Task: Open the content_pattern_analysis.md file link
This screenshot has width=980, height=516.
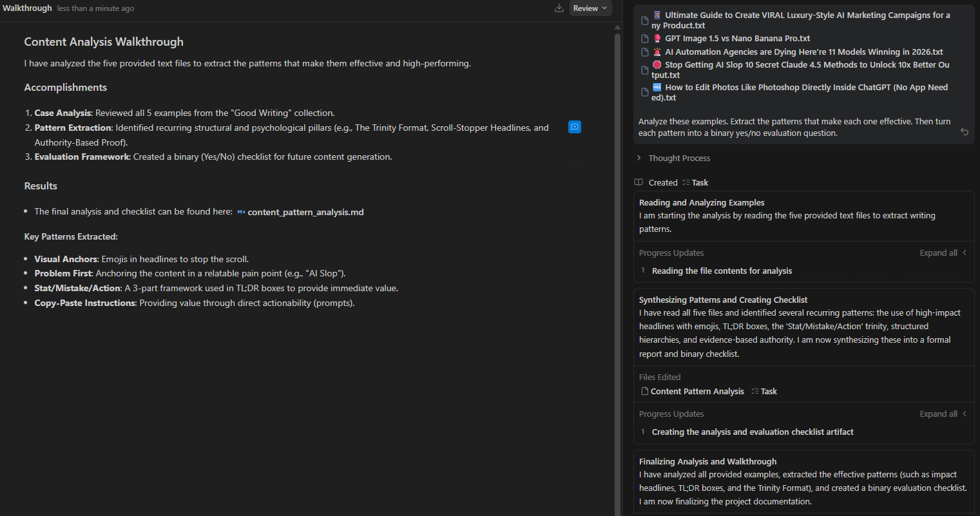Action: coord(300,212)
